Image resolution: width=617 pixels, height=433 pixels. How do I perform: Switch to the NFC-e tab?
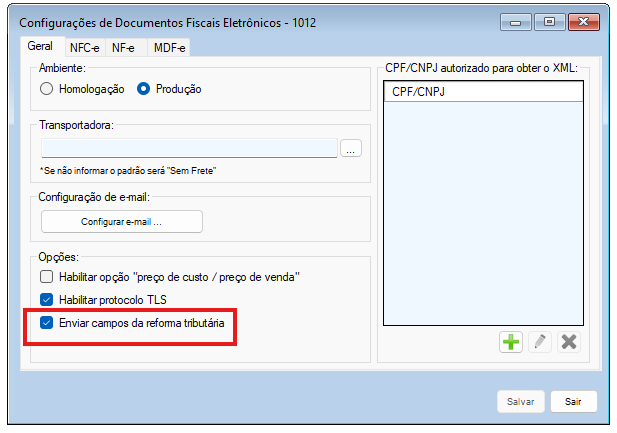[x=85, y=47]
